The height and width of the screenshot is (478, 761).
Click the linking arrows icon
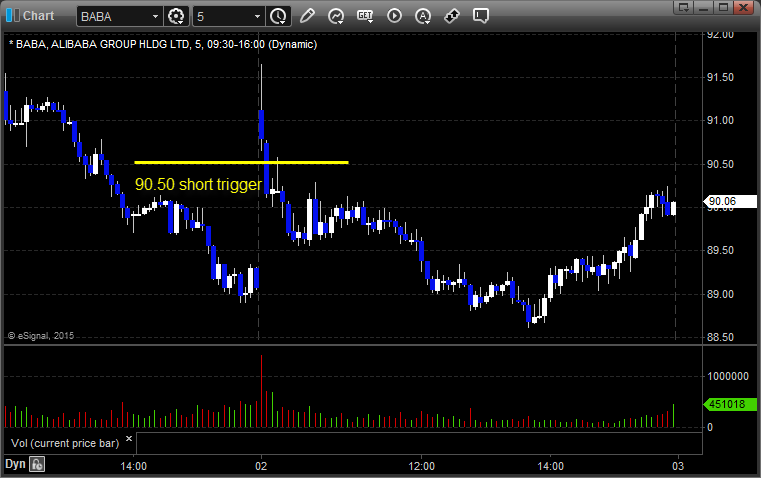452,16
